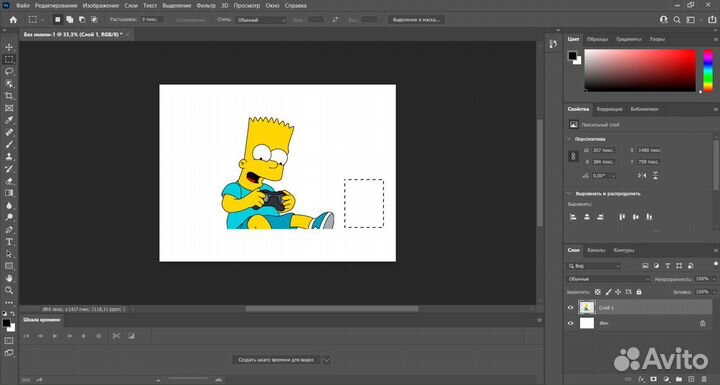Open layer blend mode dropdown 'Обычные'
Image resolution: width=720 pixels, height=385 pixels.
click(609, 279)
